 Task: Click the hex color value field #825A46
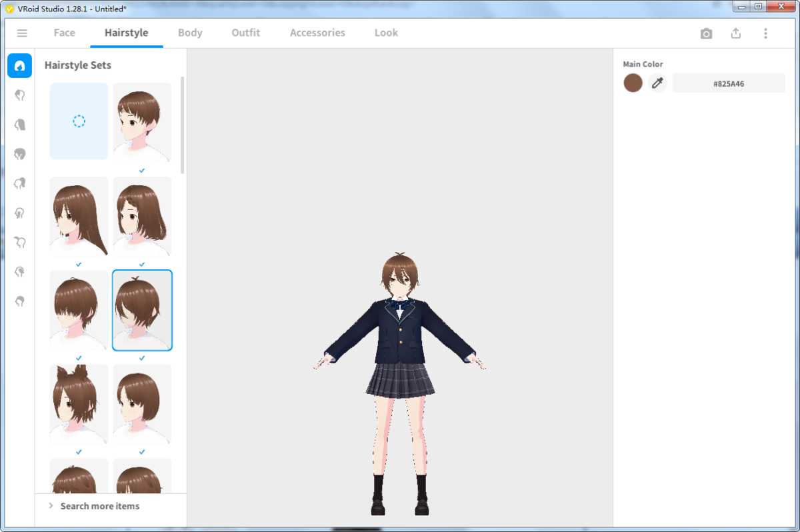[728, 83]
